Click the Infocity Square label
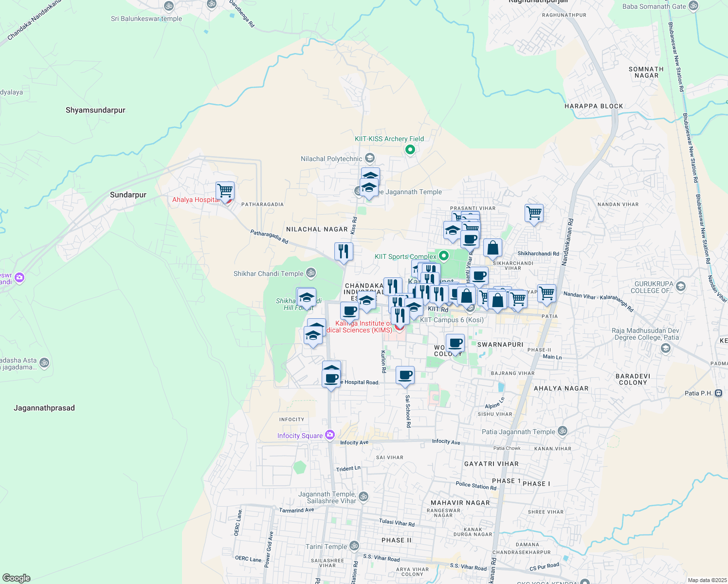Image resolution: width=728 pixels, height=584 pixels. (x=300, y=436)
